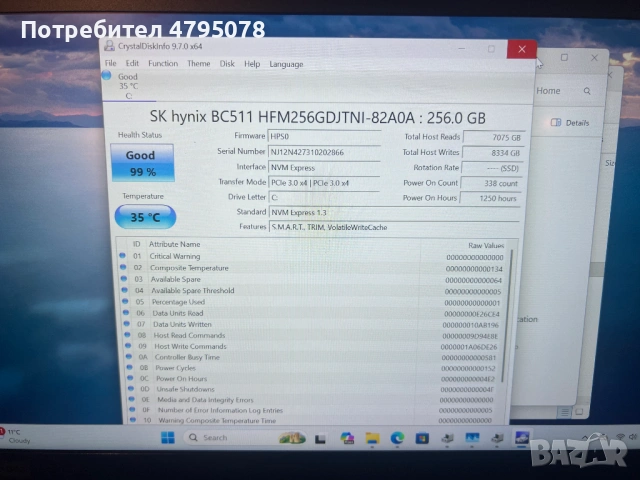Click the blue status dot beside Percentage Used
This screenshot has height=480, width=640.
point(125,301)
